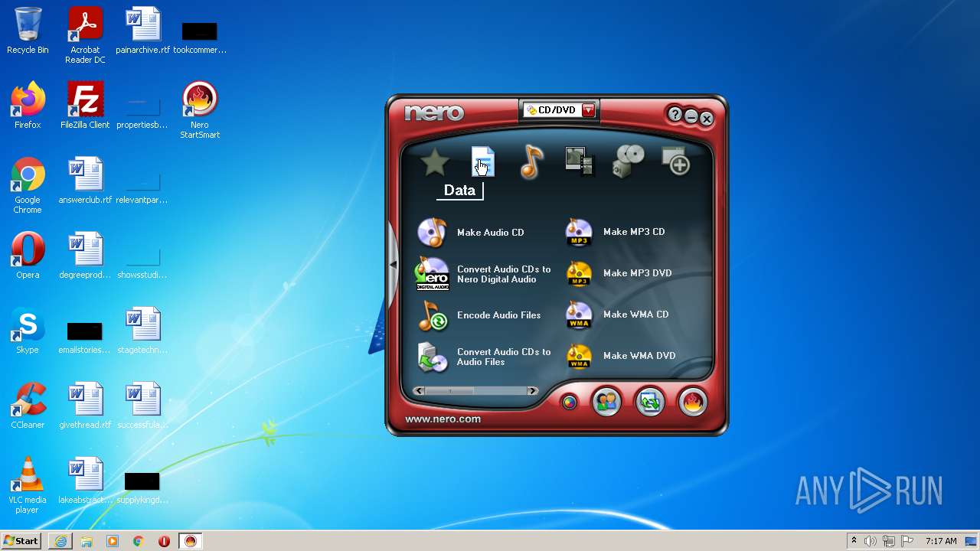Select the FileZilla Client shortcut
Screen dimensions: 980x551
point(85,106)
